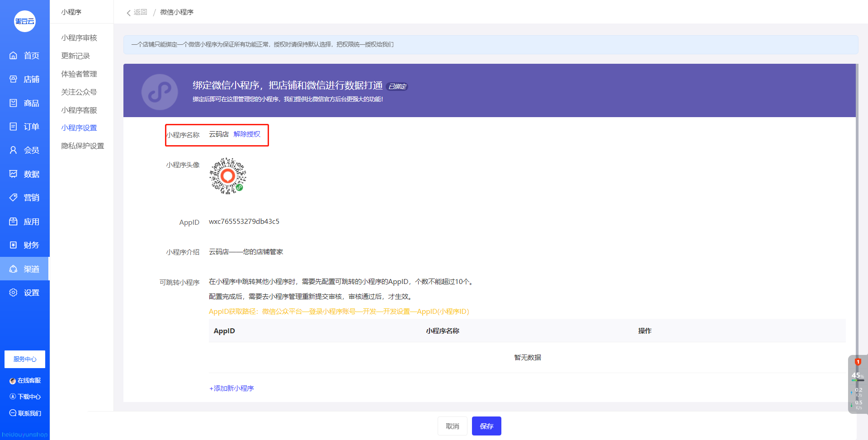Click the 下载中心 download icon
Image resolution: width=868 pixels, height=440 pixels.
[x=13, y=397]
